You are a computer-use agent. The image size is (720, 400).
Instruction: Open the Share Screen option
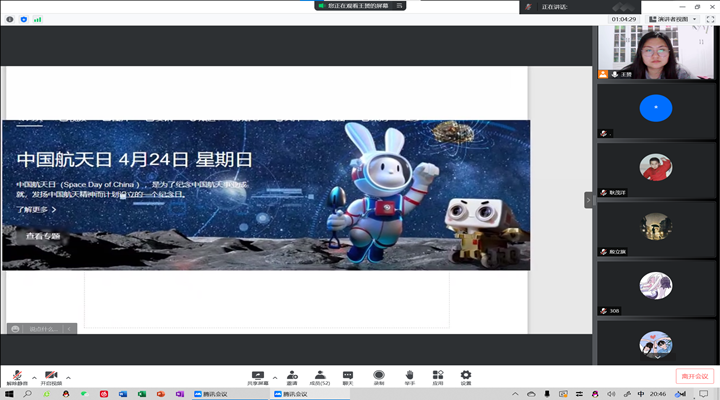(258, 375)
